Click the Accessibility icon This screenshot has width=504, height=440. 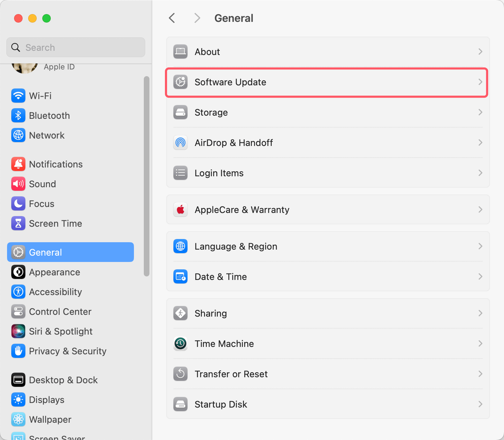coord(18,292)
